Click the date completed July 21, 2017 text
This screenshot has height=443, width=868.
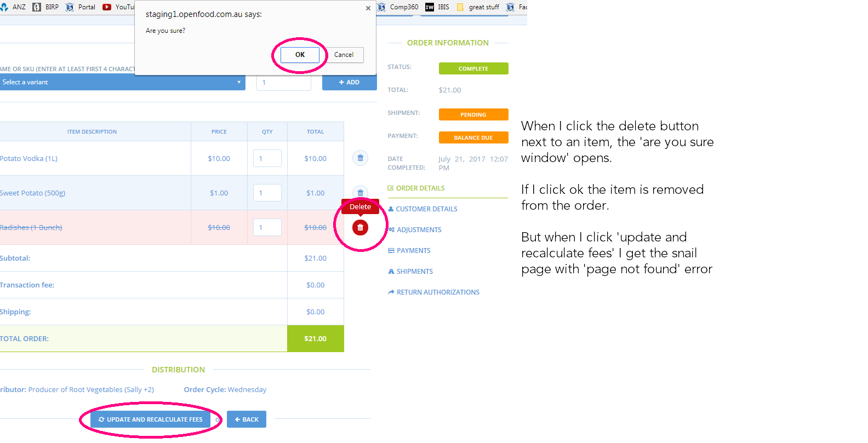[473, 163]
